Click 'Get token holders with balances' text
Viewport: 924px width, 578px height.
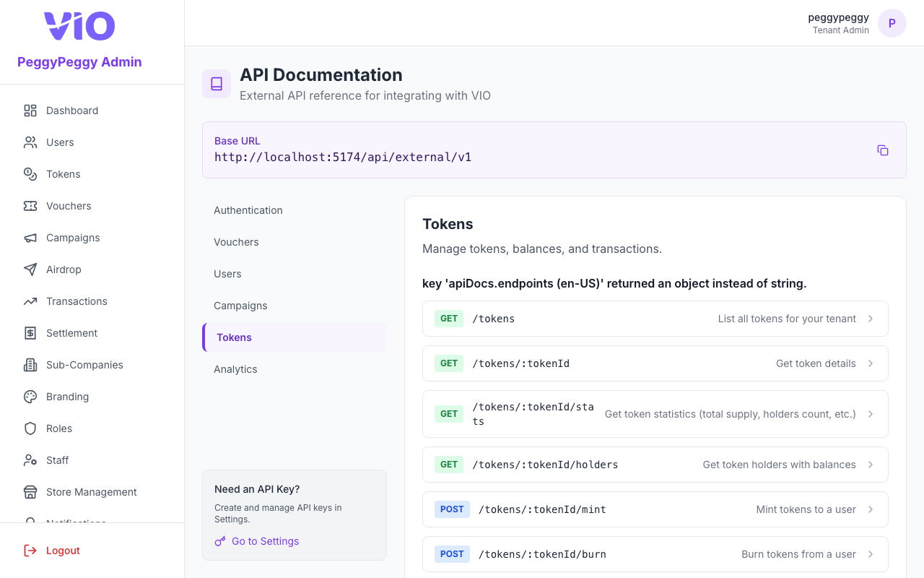pos(779,465)
